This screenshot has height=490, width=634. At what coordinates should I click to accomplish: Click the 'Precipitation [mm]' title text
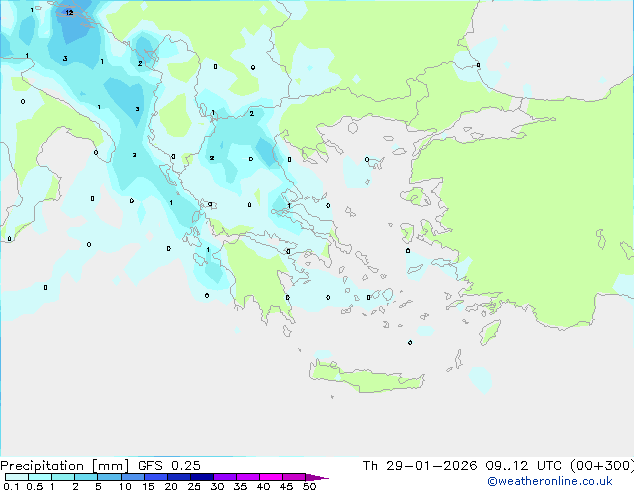pos(65,466)
